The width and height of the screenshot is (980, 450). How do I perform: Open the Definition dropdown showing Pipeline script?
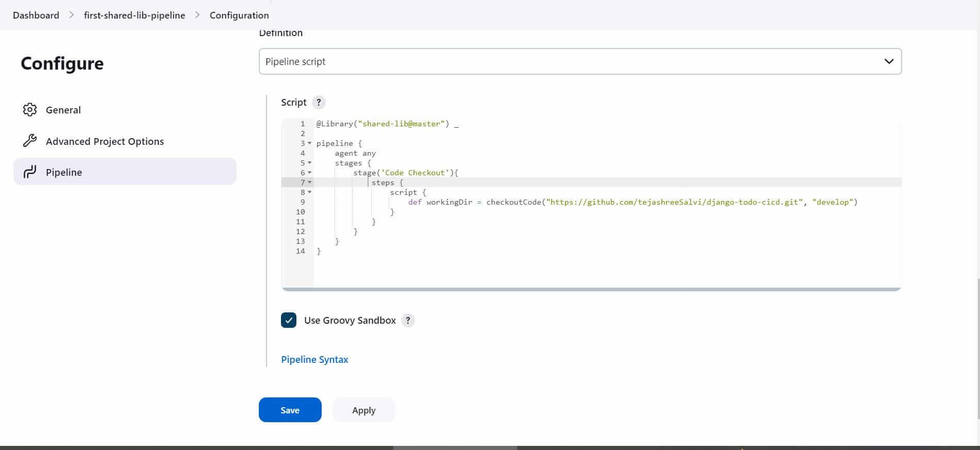pyautogui.click(x=580, y=61)
